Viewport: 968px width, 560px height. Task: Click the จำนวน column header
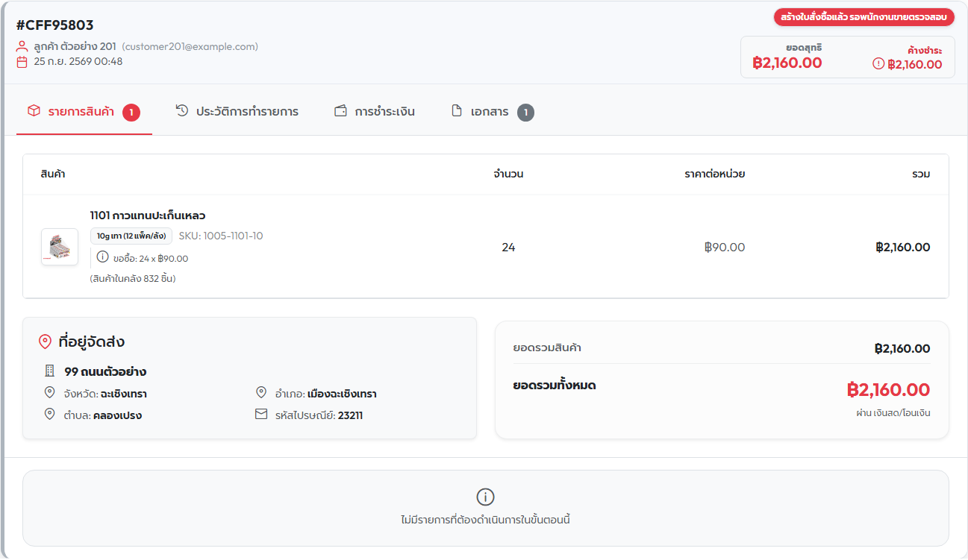[x=508, y=174]
